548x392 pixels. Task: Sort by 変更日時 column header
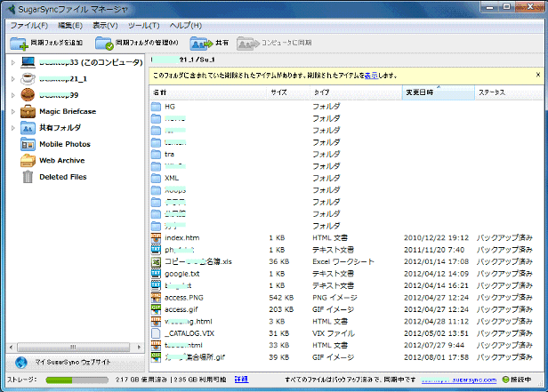pos(439,92)
